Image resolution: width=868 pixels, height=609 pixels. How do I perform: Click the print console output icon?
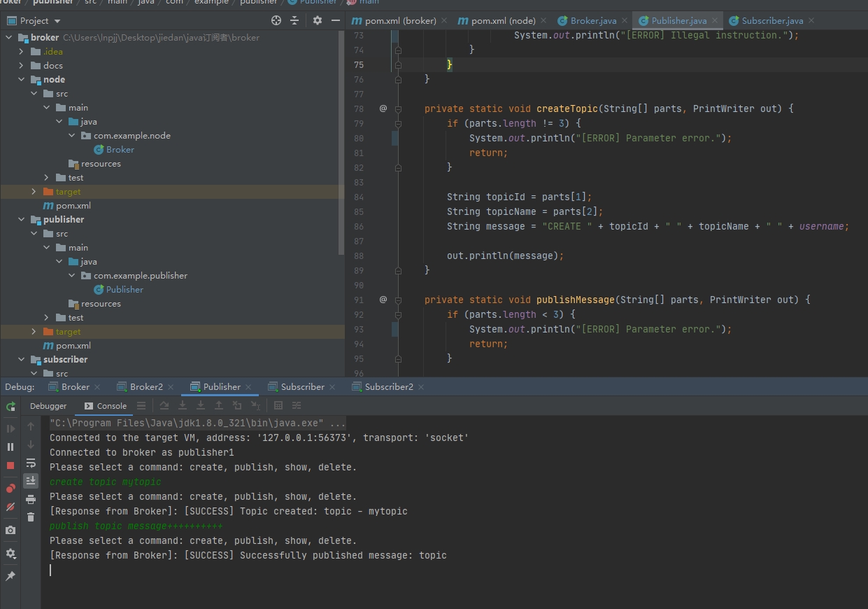[x=31, y=499]
